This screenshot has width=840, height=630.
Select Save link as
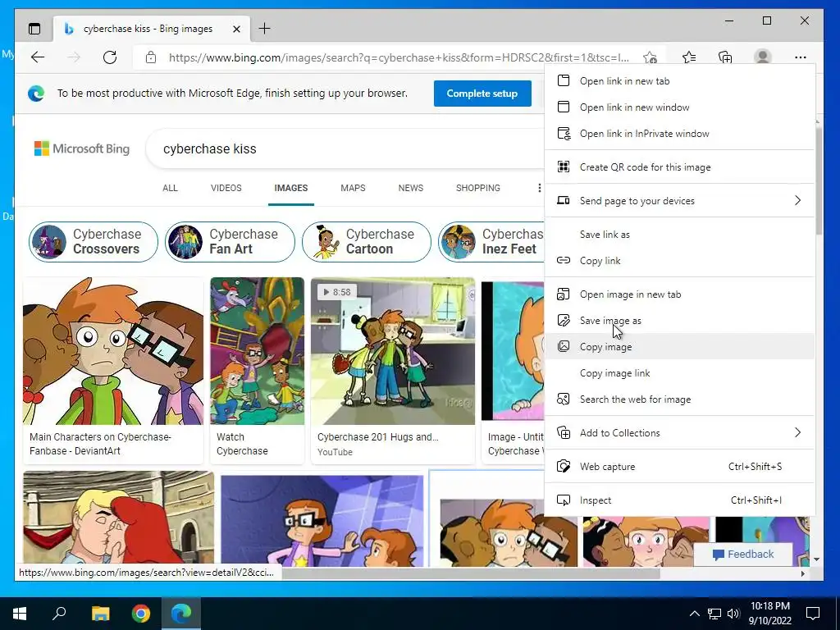[679, 234]
